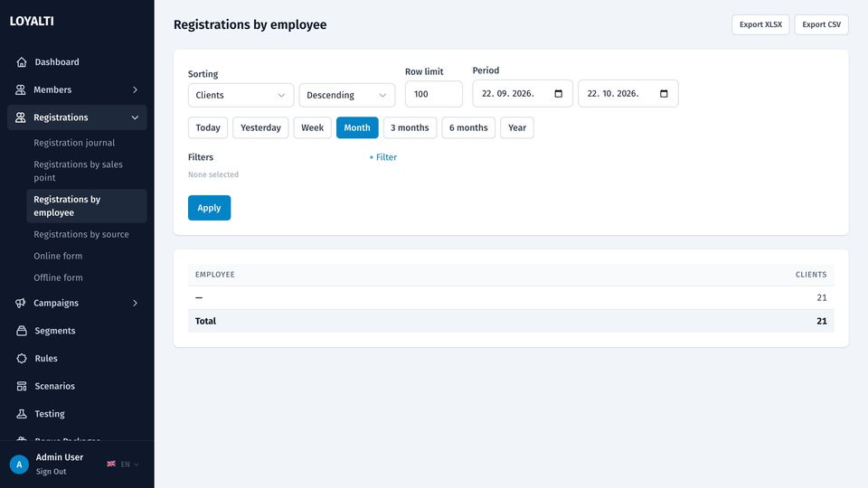Open Online form page
The image size is (868, 488).
[x=58, y=256]
